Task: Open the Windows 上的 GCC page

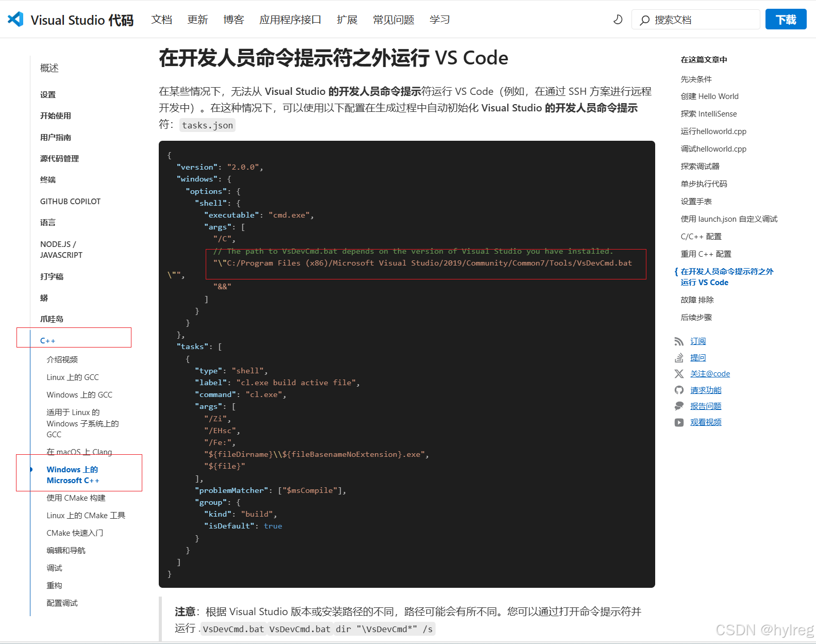Action: tap(79, 395)
